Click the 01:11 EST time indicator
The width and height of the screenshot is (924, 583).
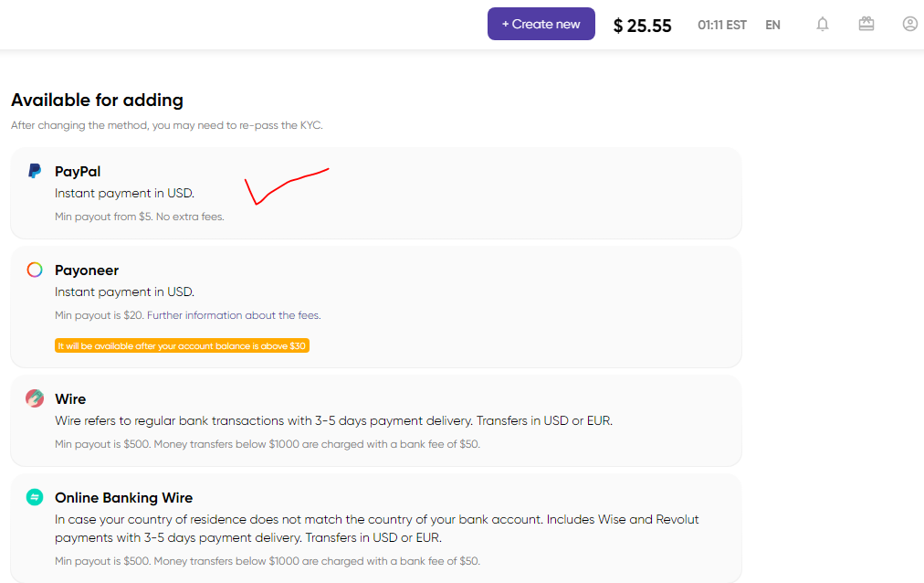(722, 26)
